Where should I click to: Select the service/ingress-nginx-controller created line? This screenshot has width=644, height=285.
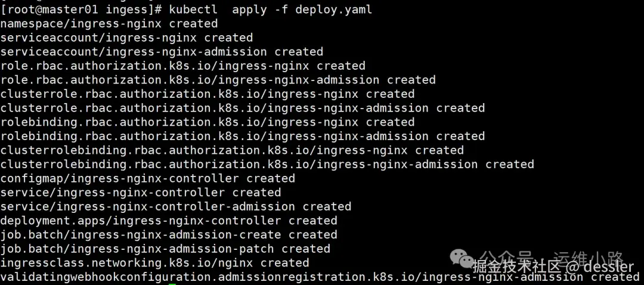click(x=141, y=193)
